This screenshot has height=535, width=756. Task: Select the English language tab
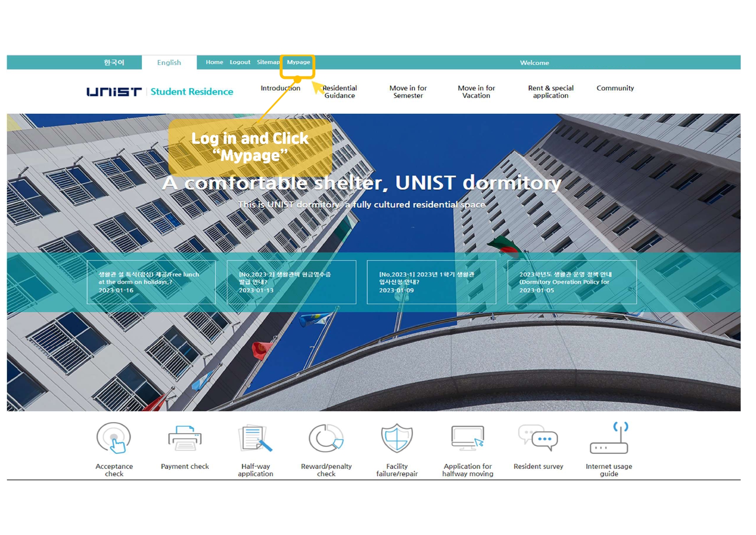(169, 63)
